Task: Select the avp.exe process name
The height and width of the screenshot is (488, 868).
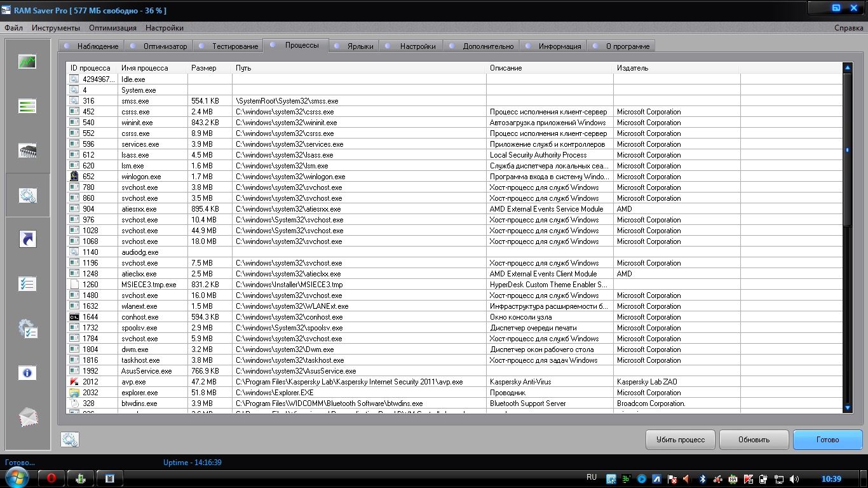Action: point(133,382)
